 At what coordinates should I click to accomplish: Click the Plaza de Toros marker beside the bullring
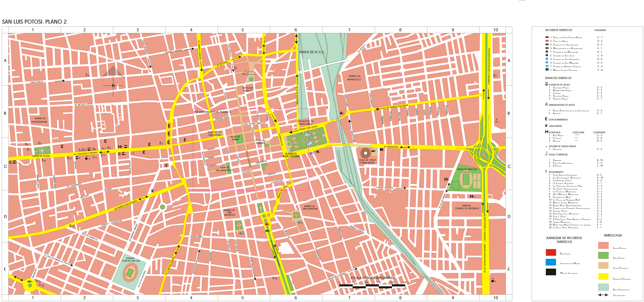click(374, 151)
